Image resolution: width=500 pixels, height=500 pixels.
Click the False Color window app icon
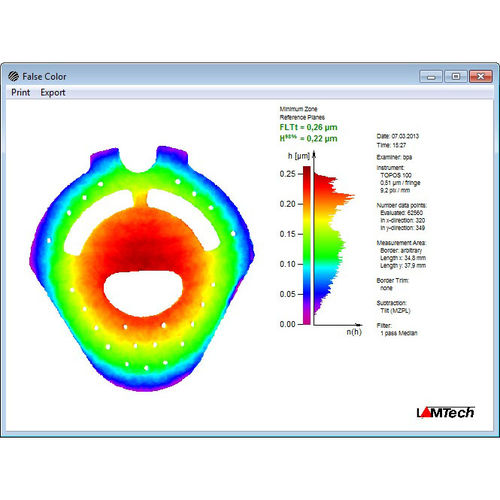pyautogui.click(x=13, y=76)
